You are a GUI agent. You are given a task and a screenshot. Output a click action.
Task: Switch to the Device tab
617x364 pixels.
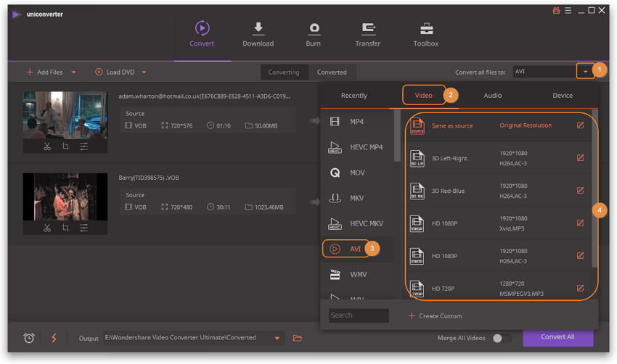[x=563, y=96]
